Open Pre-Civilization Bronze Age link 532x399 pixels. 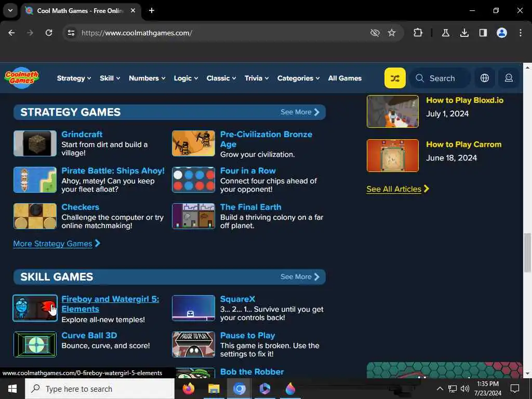pyautogui.click(x=267, y=139)
